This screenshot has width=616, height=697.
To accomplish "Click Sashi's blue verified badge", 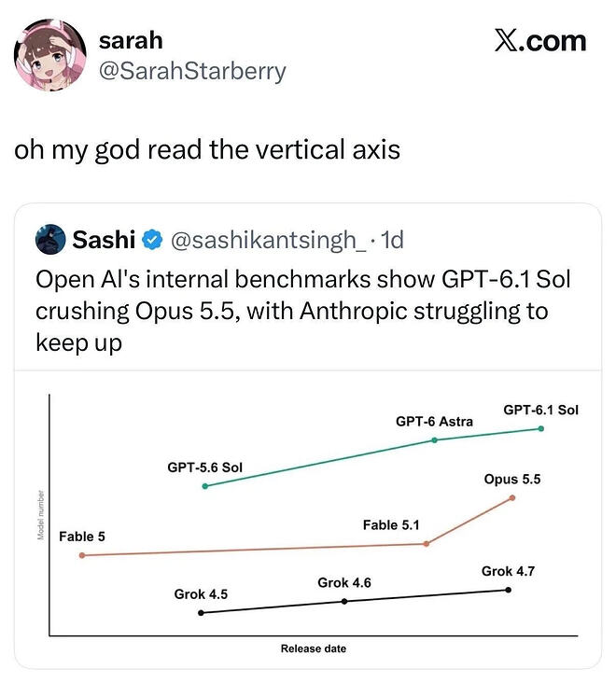I will (x=152, y=240).
